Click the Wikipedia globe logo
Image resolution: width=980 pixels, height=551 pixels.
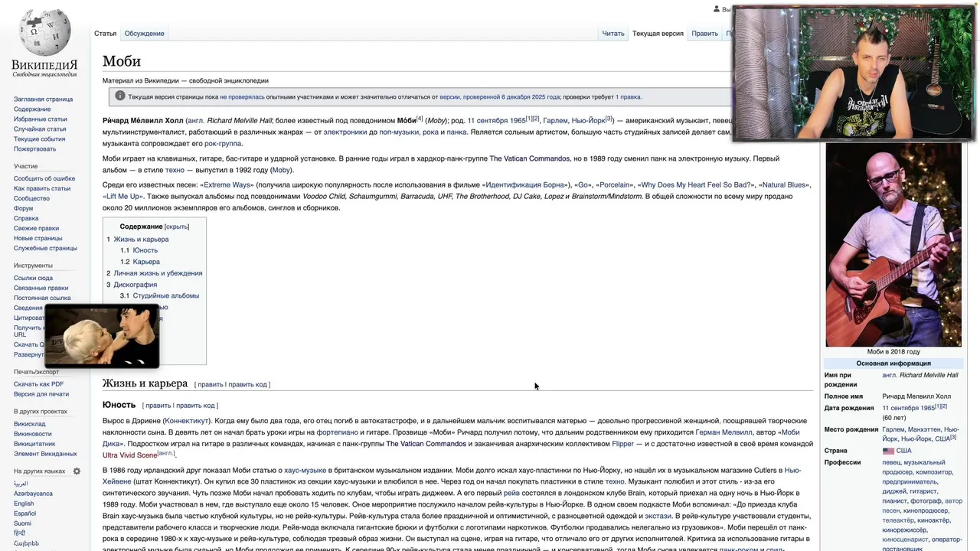(x=44, y=32)
